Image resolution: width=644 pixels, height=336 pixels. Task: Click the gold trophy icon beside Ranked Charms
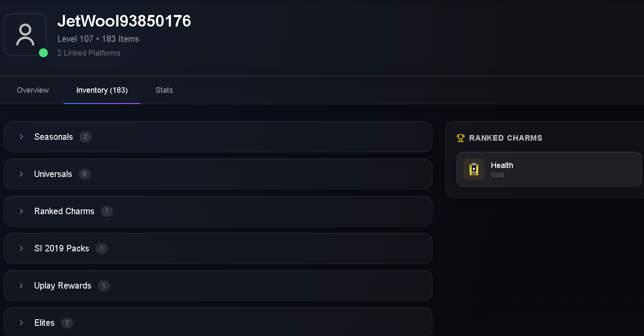coord(461,138)
